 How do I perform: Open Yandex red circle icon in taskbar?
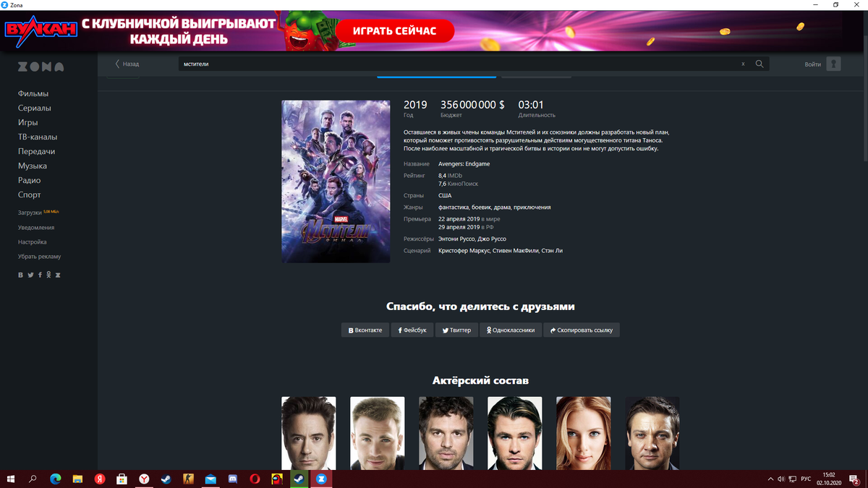[100, 479]
